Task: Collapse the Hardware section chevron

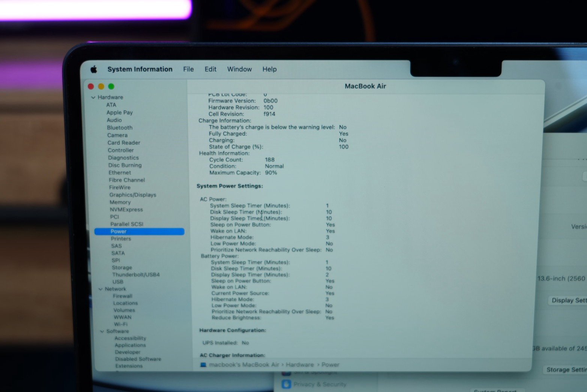Action: click(x=93, y=97)
